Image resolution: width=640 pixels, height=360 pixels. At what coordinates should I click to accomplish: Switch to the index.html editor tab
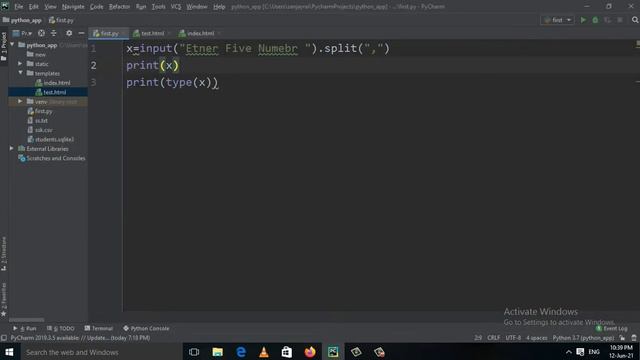(200, 33)
